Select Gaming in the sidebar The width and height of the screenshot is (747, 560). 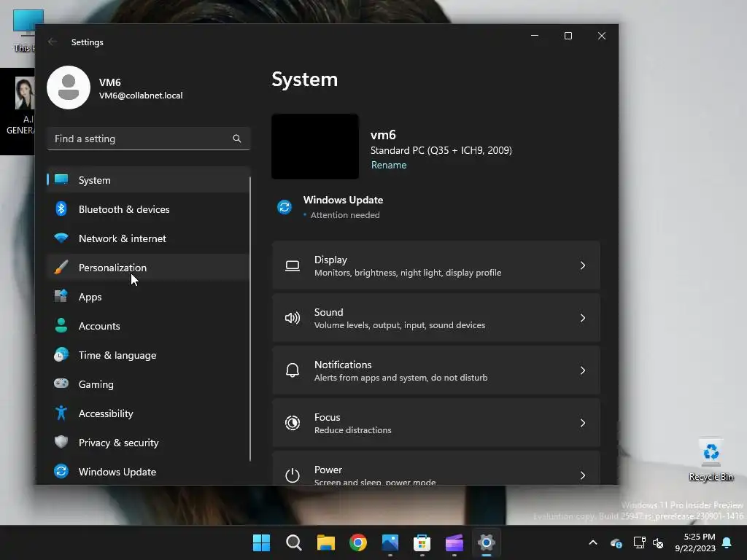[x=148, y=384]
